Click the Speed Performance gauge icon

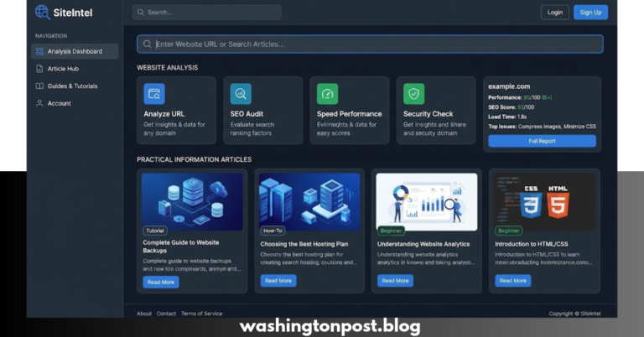point(327,94)
